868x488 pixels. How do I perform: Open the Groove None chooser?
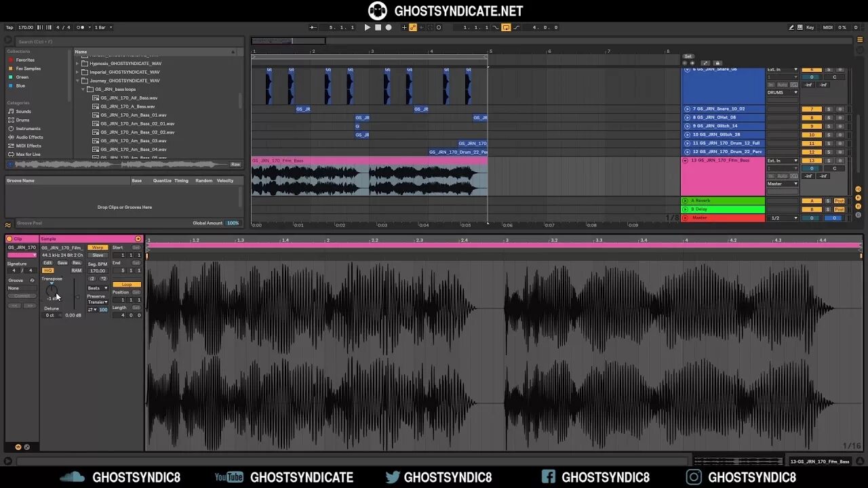22,288
